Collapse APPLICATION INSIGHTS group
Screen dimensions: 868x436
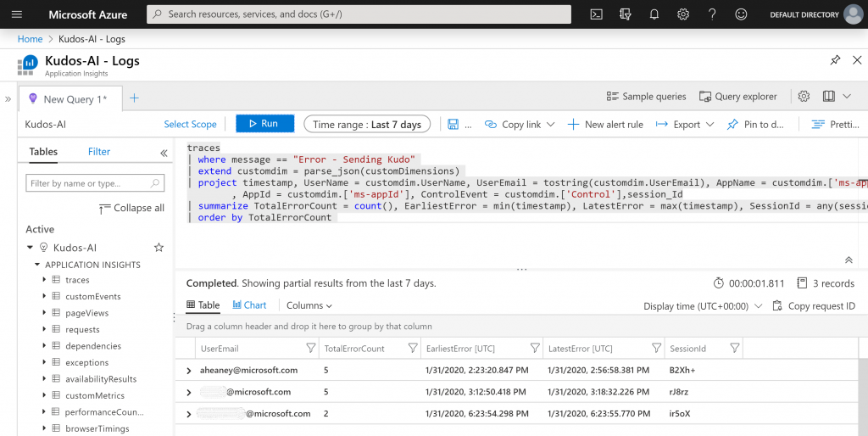pyautogui.click(x=37, y=265)
